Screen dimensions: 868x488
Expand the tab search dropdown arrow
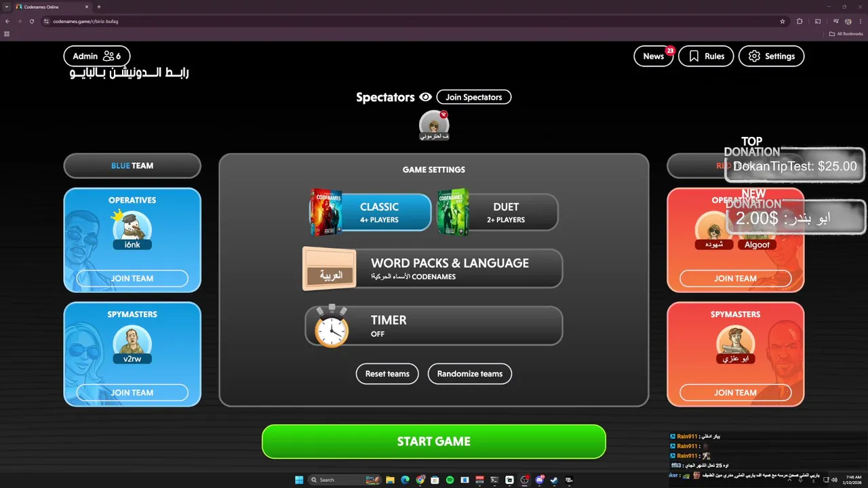pyautogui.click(x=6, y=7)
